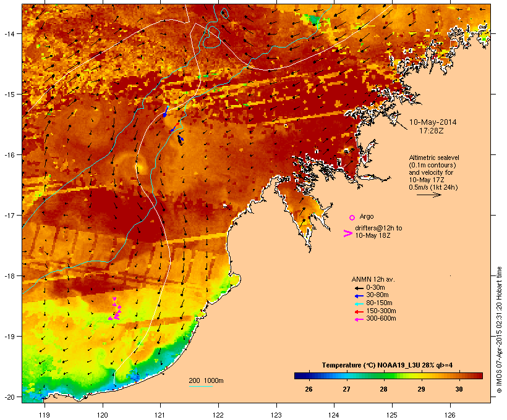Click the 150-300m depth label
Viewport: 507px width, 420px height.
[381, 311]
